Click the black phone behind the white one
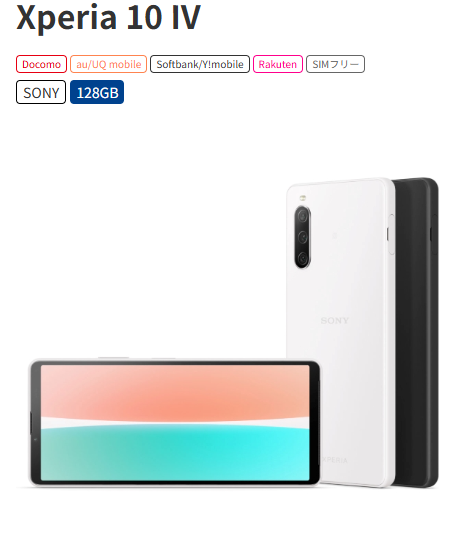This screenshot has height=541, width=468. [x=418, y=331]
